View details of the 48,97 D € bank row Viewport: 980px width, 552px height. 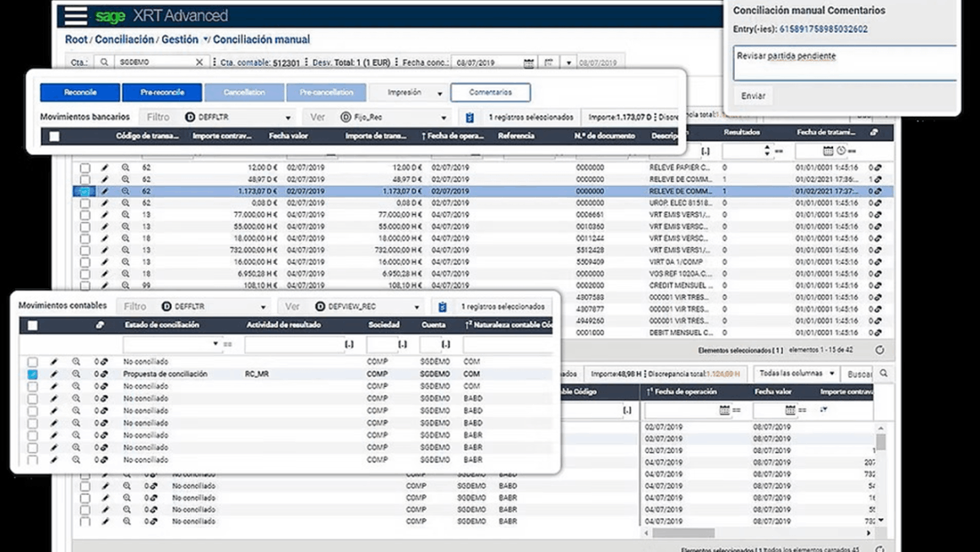tap(126, 179)
